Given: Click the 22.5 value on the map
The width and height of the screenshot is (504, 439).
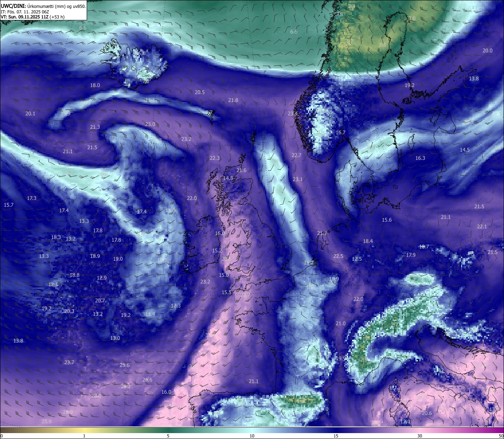Looking at the screenshot, I should pyautogui.click(x=338, y=256).
